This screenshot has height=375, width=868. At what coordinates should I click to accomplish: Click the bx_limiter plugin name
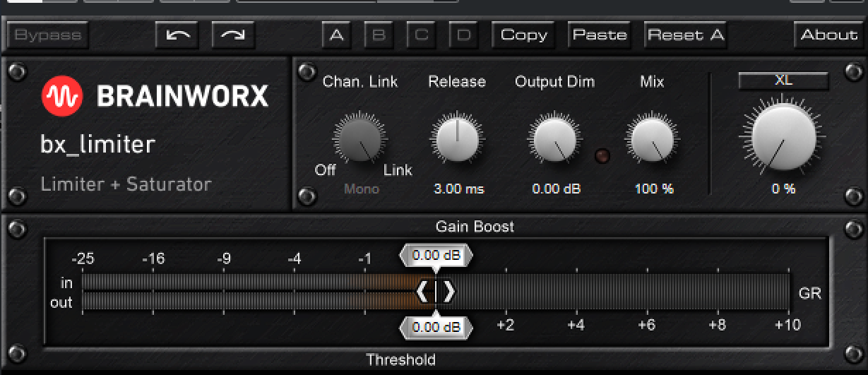point(97,145)
